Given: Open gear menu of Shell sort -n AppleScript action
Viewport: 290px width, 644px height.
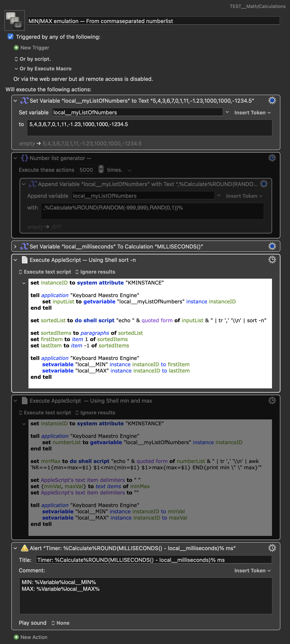Looking at the screenshot, I should click(x=272, y=260).
